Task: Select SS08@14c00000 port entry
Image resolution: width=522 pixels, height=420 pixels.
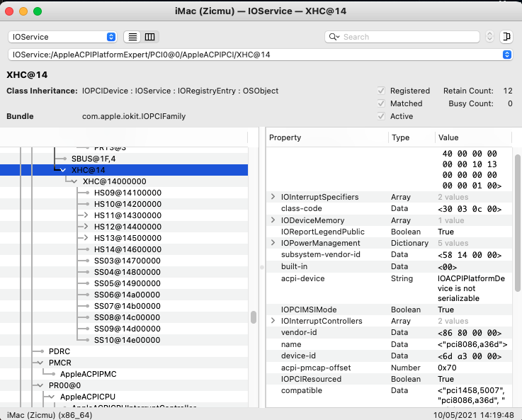Action: click(124, 317)
